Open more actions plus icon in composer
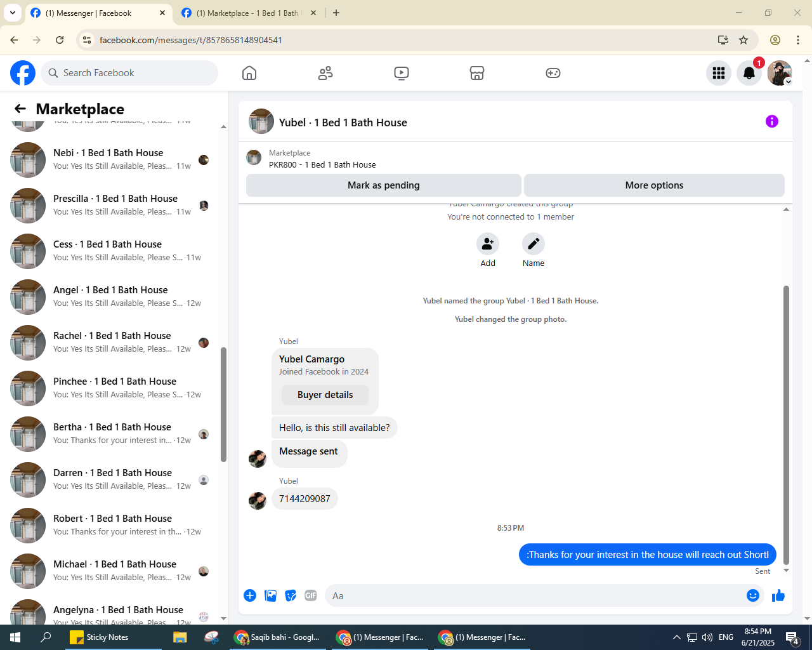The height and width of the screenshot is (650, 812). pyautogui.click(x=250, y=595)
